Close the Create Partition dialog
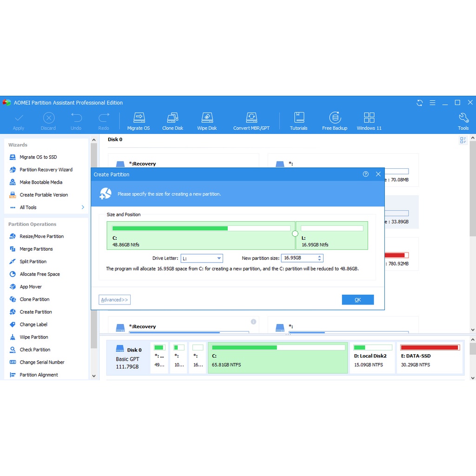The height and width of the screenshot is (476, 476). coord(378,174)
